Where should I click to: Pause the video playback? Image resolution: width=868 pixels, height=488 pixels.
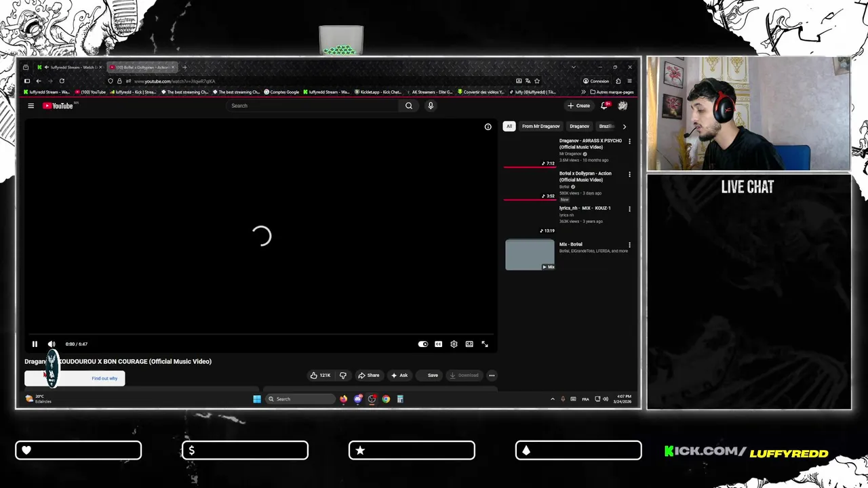[35, 344]
